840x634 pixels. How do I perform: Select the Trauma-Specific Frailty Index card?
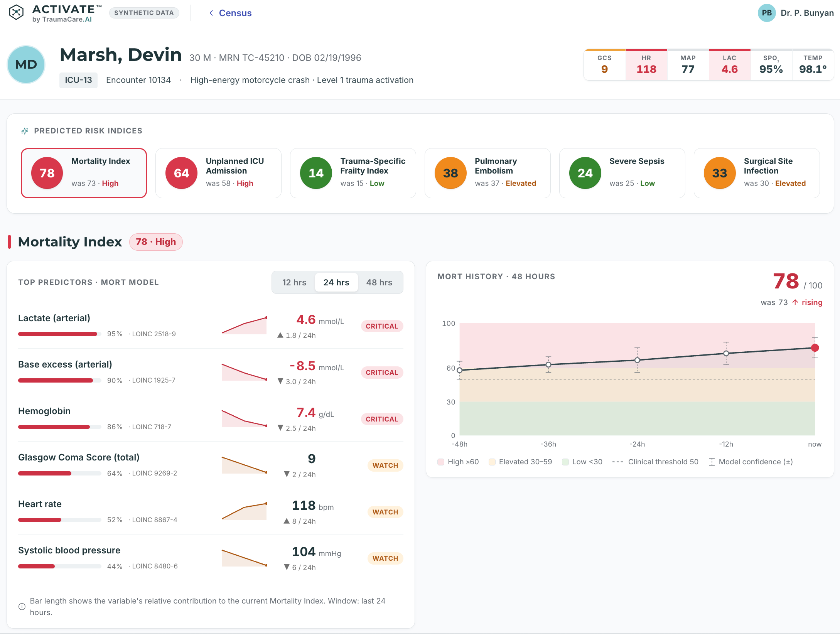point(353,173)
